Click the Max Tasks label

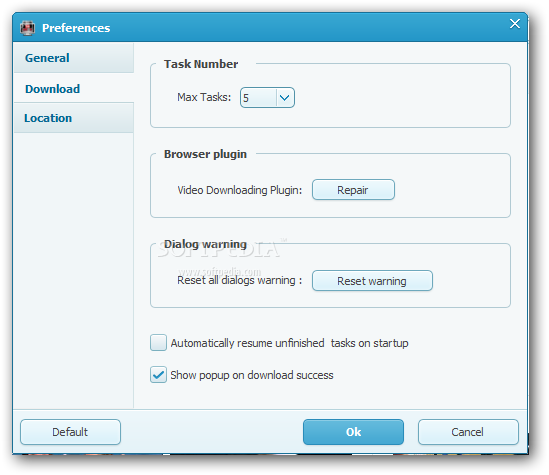click(204, 97)
